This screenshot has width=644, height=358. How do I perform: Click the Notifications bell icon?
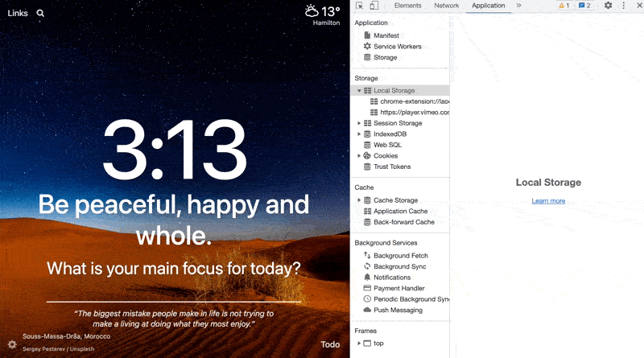point(367,277)
